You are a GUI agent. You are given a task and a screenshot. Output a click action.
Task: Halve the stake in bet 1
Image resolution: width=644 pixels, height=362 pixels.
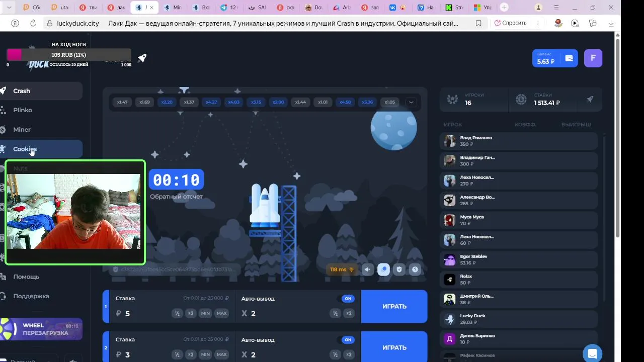pos(177,313)
